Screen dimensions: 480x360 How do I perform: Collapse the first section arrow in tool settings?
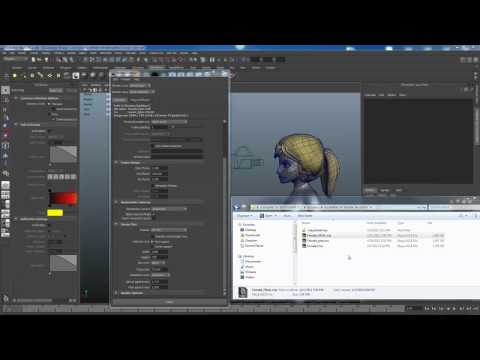[16, 98]
